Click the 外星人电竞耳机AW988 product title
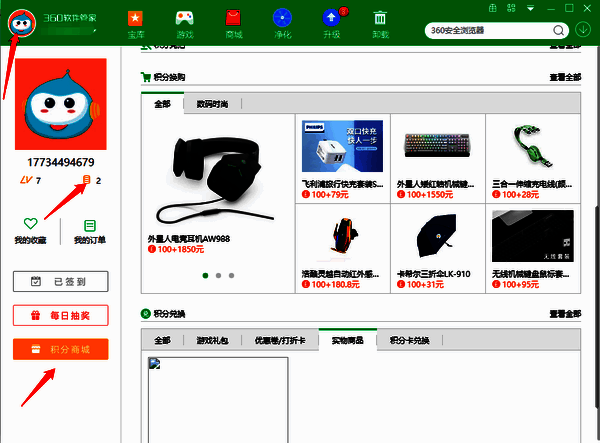This screenshot has height=443, width=600. coord(189,239)
